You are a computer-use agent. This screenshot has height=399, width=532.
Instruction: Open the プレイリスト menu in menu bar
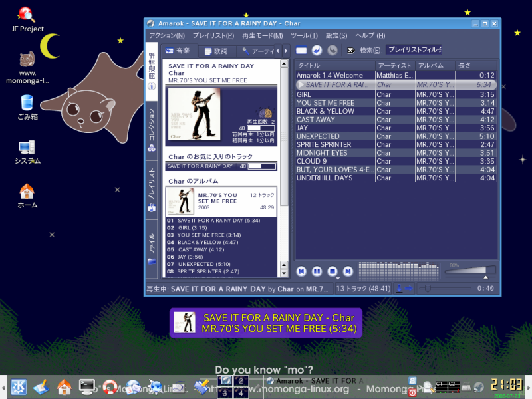[x=213, y=36]
